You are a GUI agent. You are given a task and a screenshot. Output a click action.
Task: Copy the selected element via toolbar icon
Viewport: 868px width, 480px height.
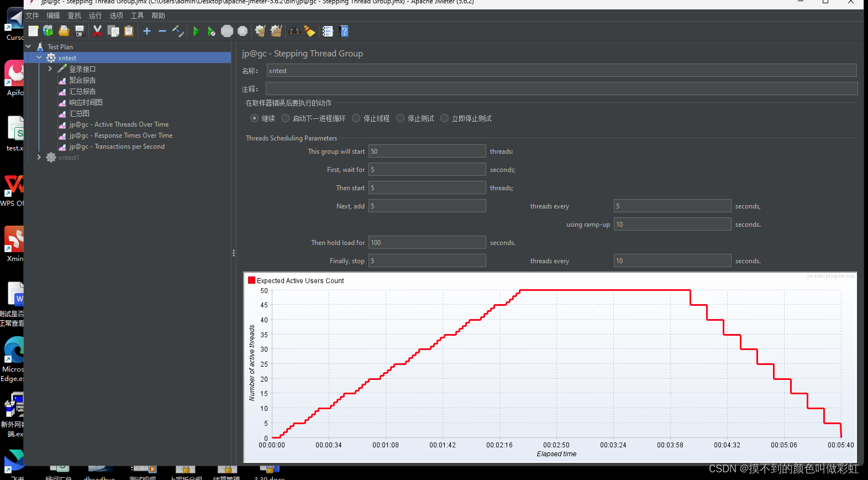tap(113, 31)
